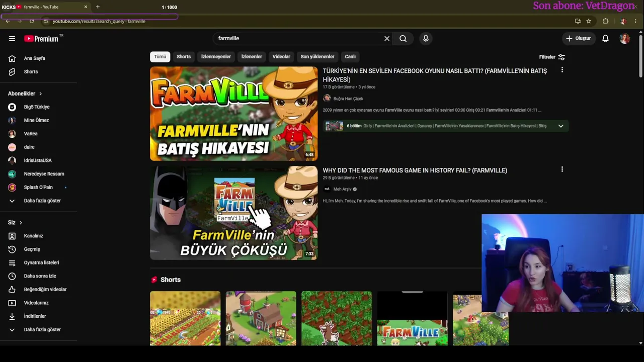Filter by İzlenenler chip
Viewport: 644px width, 362px height.
[x=252, y=57]
